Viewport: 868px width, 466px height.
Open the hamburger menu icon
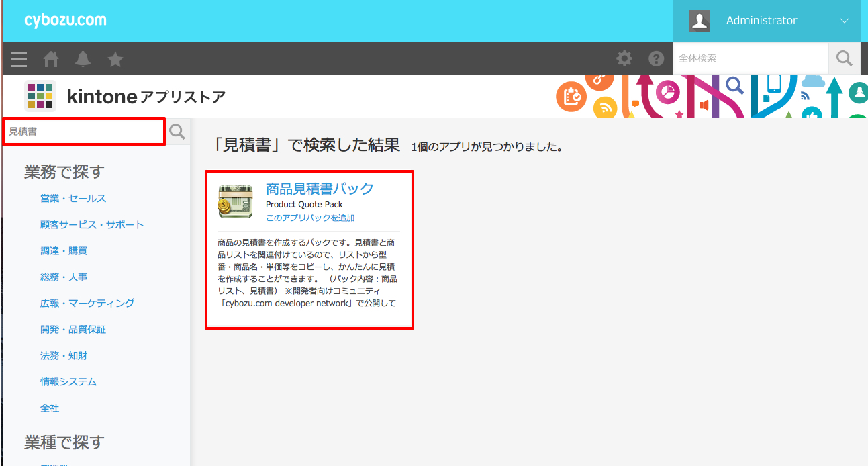19,59
